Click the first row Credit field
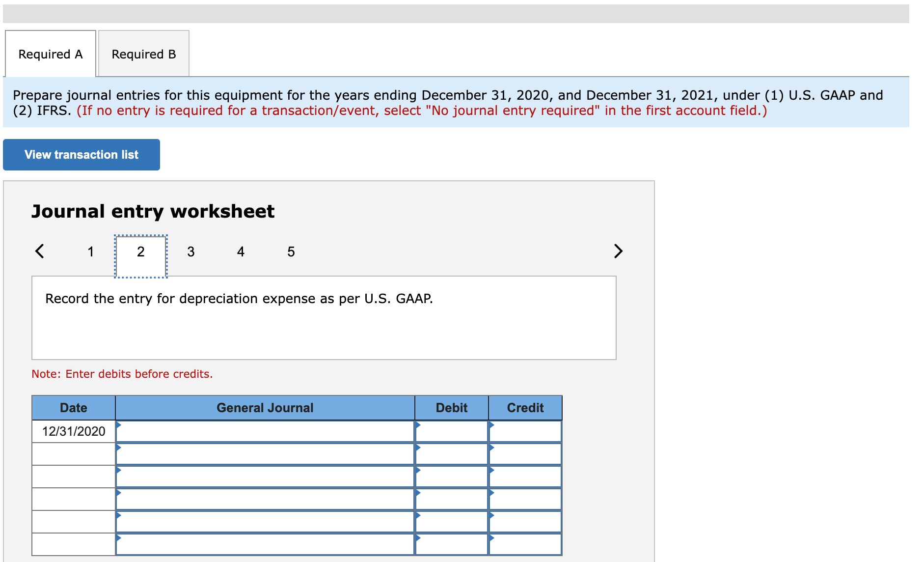Image resolution: width=924 pixels, height=562 pixels. tap(524, 431)
